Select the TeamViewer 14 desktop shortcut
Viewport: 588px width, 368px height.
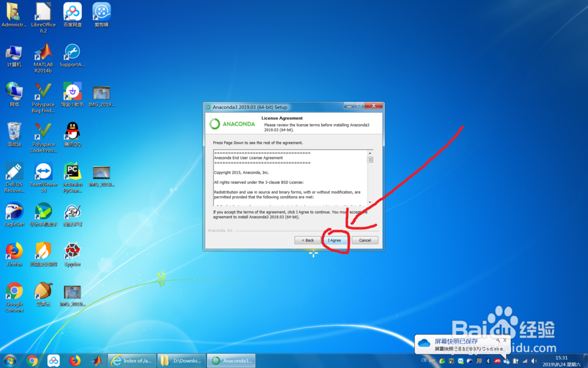44,178
